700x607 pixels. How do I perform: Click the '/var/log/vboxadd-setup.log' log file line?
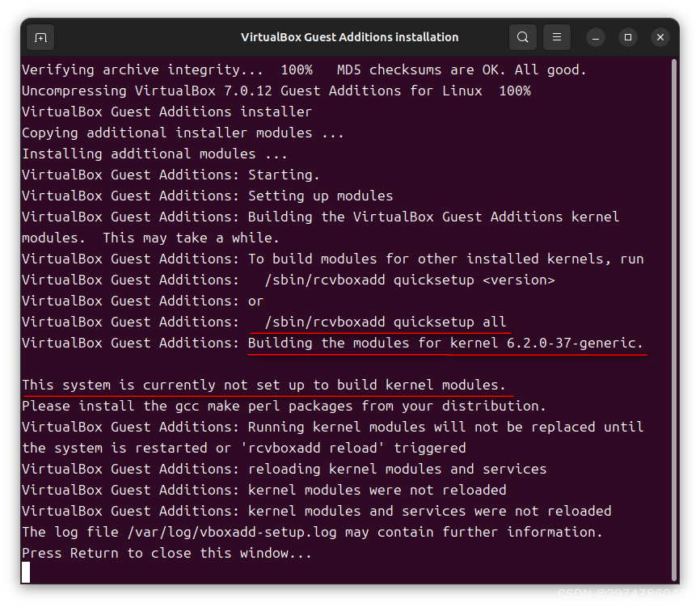coord(312,532)
